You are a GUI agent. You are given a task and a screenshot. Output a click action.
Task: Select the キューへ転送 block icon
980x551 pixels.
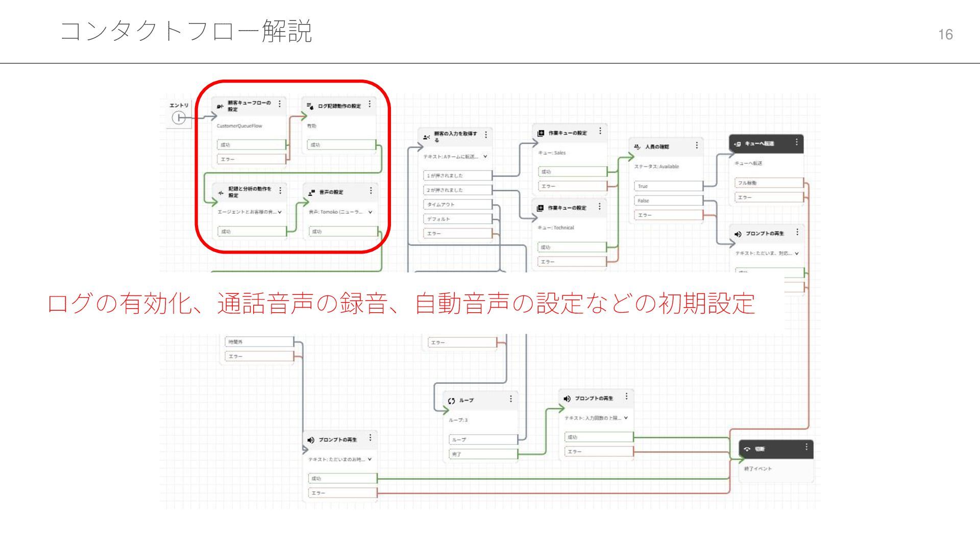pyautogui.click(x=737, y=144)
